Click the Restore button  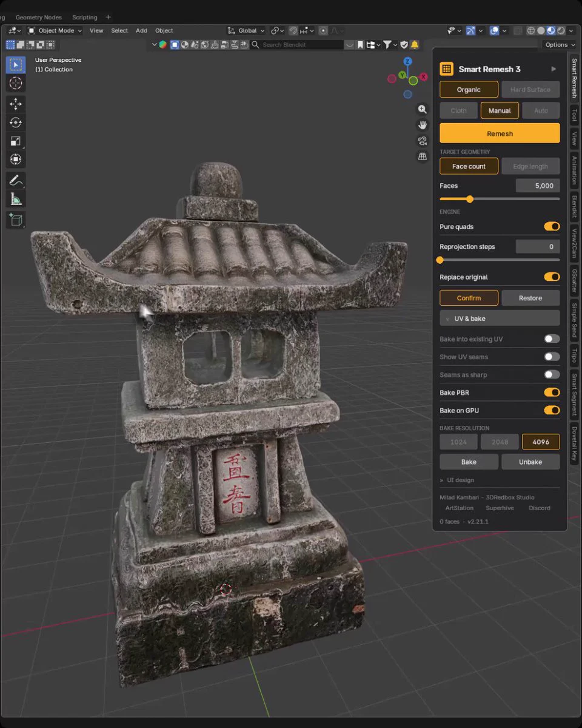pos(530,298)
